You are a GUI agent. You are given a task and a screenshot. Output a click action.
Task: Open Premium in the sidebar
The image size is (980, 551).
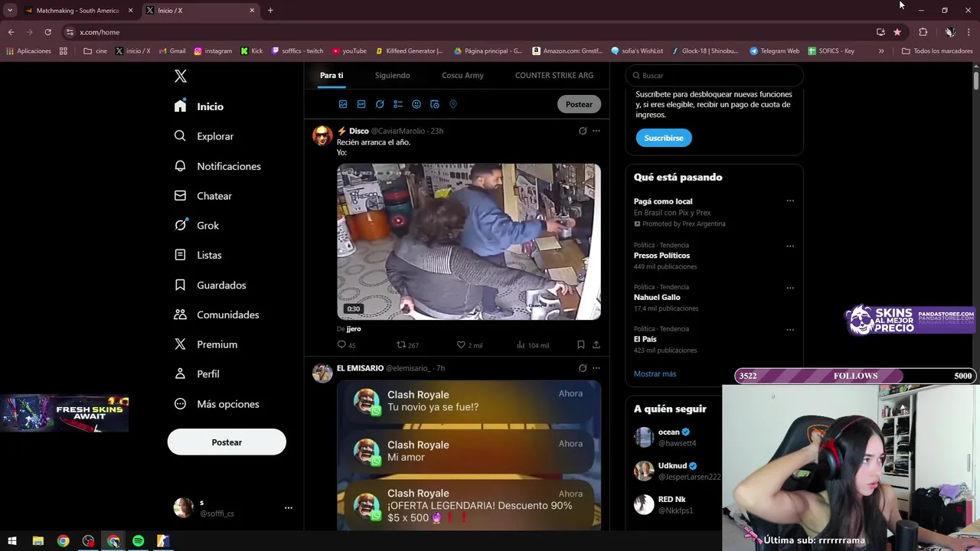point(205,344)
